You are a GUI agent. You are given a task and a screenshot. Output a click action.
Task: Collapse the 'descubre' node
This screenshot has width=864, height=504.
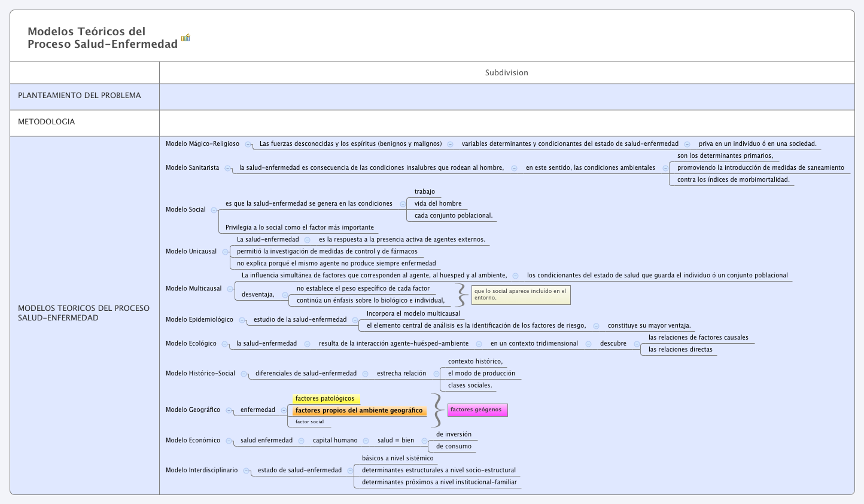(636, 344)
